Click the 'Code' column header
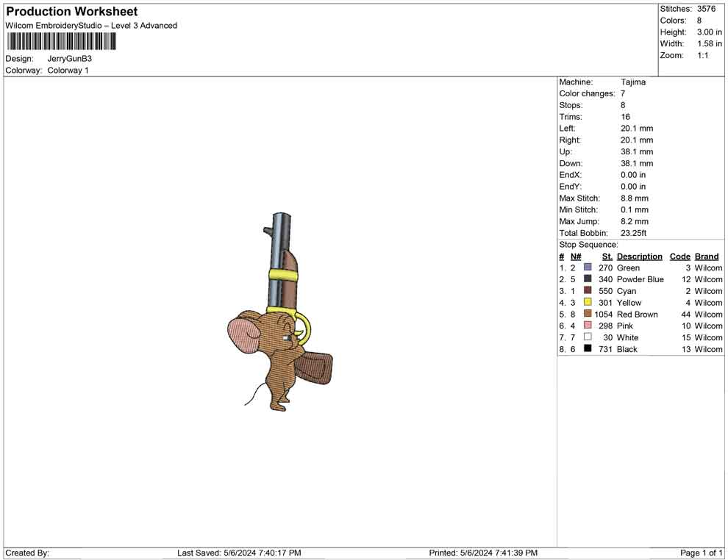 click(x=679, y=256)
